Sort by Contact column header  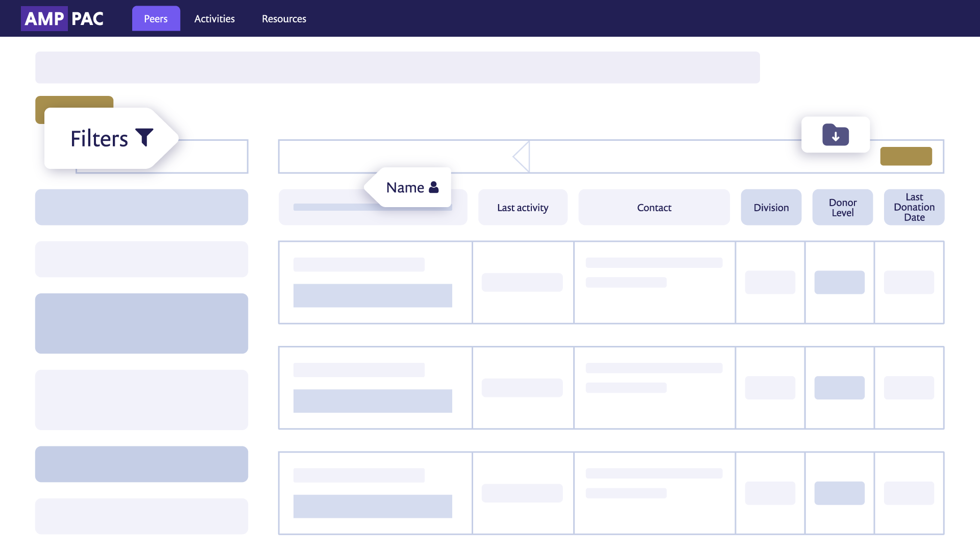(x=654, y=208)
